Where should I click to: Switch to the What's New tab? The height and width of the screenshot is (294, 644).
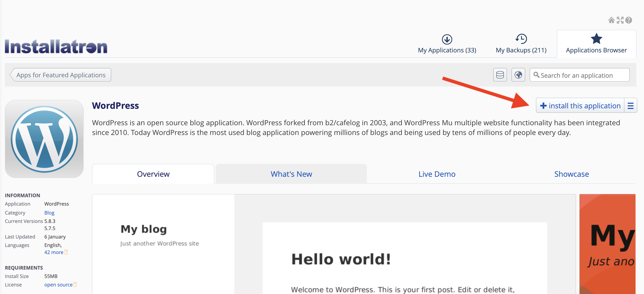(291, 174)
